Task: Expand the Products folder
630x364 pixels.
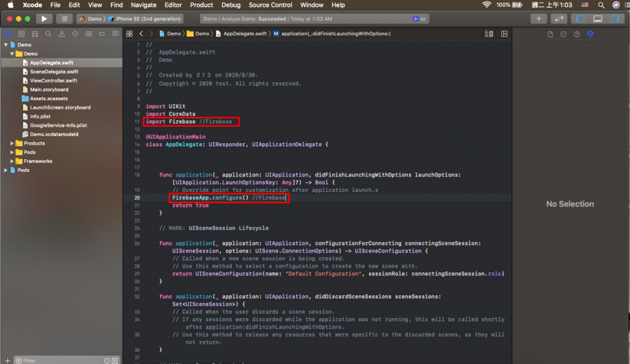Action: click(x=12, y=143)
